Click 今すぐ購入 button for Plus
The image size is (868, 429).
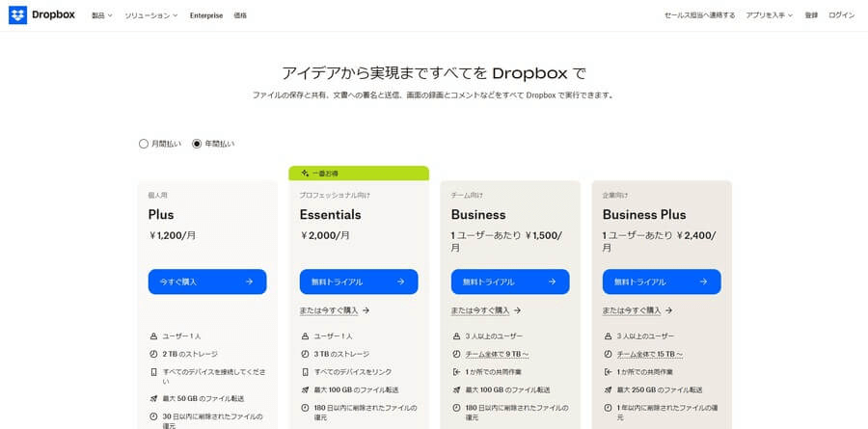(x=207, y=282)
